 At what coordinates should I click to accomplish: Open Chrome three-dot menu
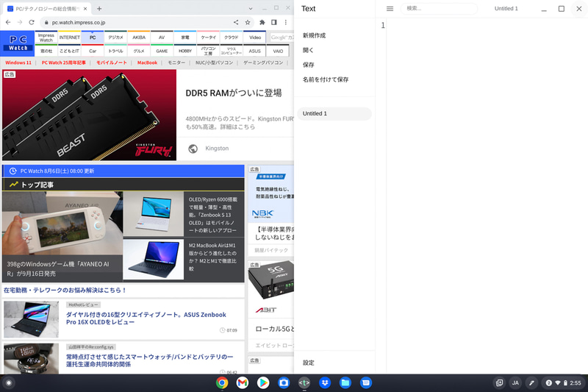[286, 23]
